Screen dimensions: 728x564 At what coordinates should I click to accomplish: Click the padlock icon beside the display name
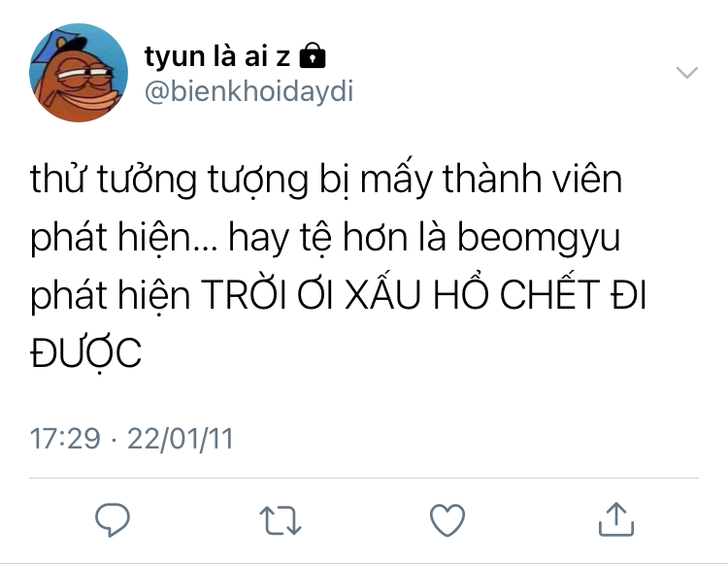[x=313, y=55]
